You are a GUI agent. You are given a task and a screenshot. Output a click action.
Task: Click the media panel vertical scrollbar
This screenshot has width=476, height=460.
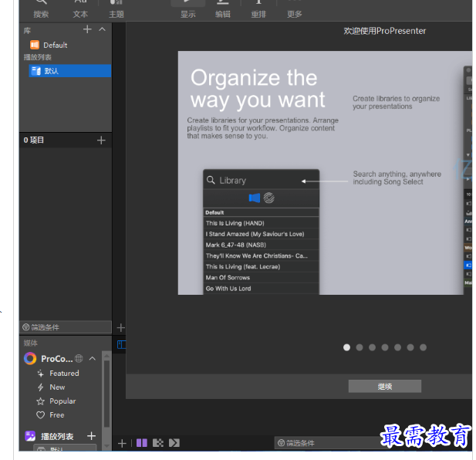click(106, 394)
